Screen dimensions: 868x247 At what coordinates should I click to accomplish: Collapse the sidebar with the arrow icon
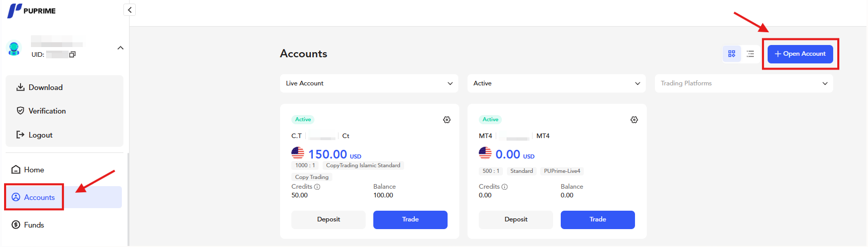click(130, 10)
